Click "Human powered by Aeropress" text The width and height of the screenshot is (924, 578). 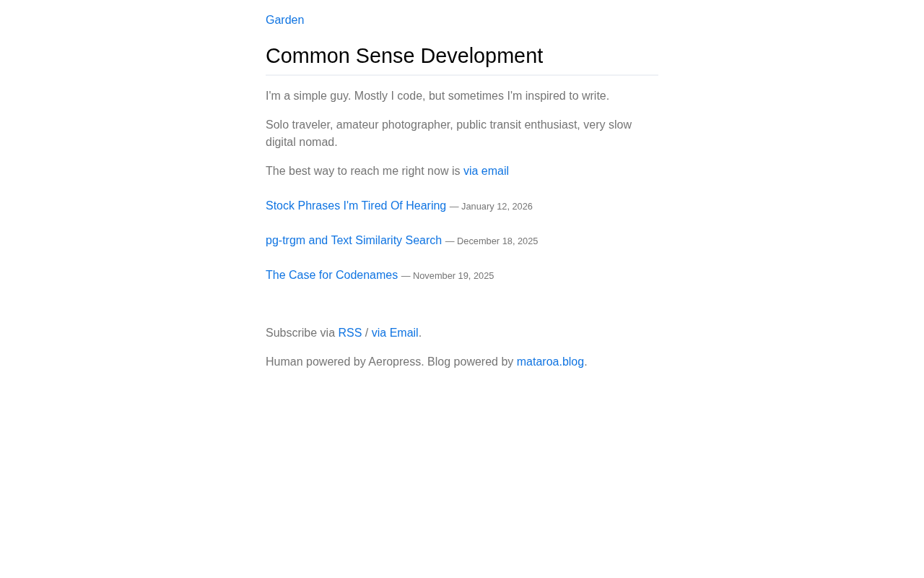click(344, 362)
